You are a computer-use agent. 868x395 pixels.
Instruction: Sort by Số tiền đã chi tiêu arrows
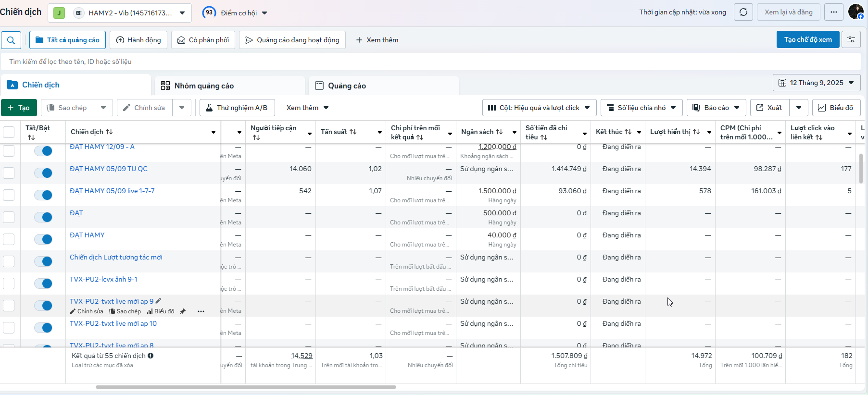click(x=544, y=137)
